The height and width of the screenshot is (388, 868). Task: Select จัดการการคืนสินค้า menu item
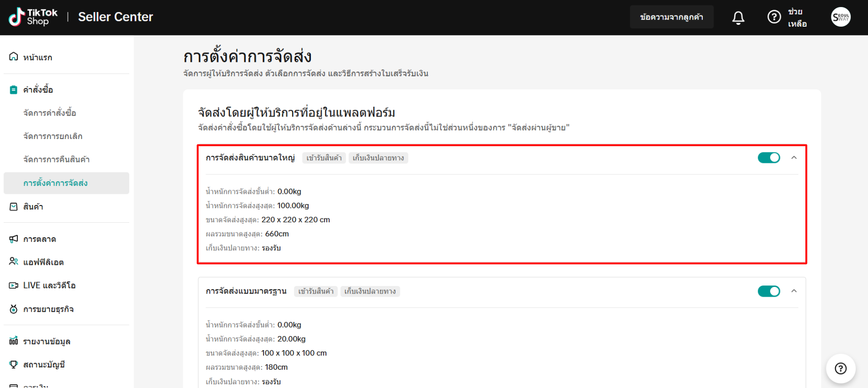coord(56,160)
